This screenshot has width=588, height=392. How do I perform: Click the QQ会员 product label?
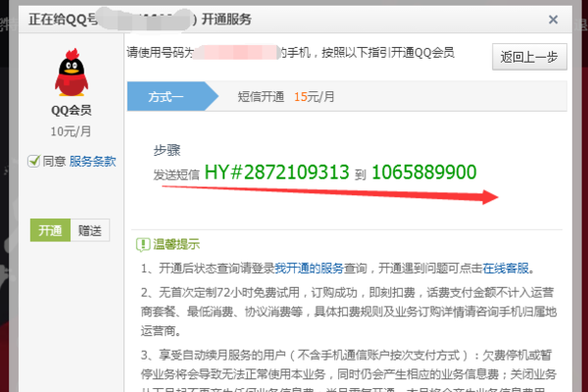[x=71, y=110]
